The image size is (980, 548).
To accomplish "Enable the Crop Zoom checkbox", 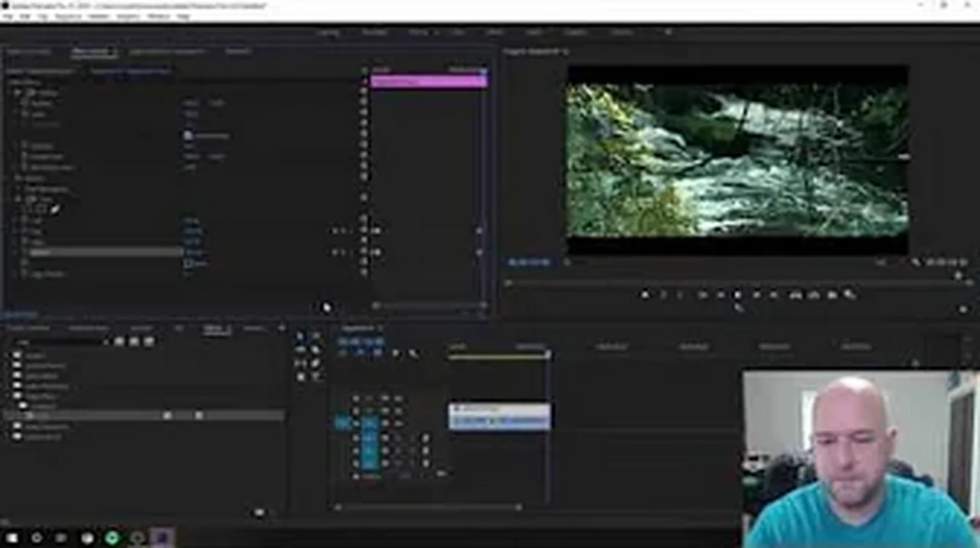I will (x=188, y=263).
